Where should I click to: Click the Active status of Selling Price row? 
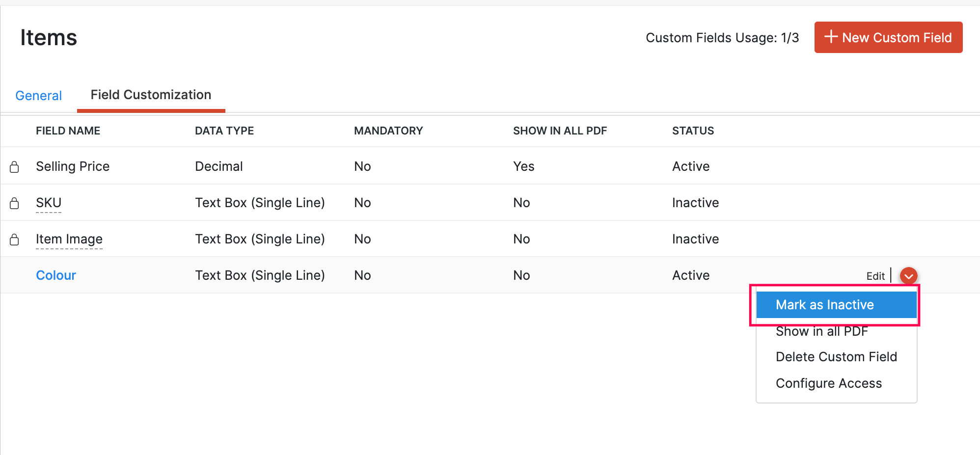coord(691,166)
